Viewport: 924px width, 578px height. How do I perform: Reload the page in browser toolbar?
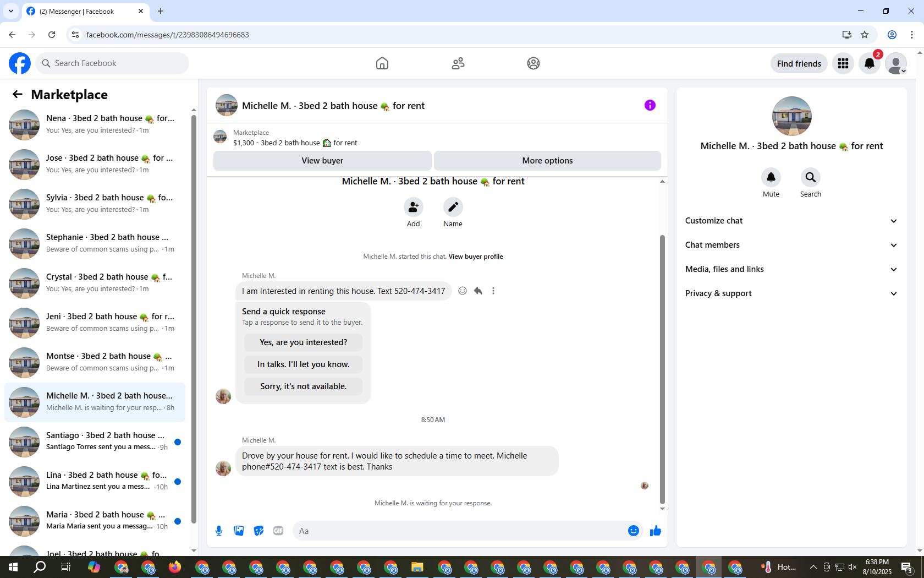pyautogui.click(x=52, y=35)
